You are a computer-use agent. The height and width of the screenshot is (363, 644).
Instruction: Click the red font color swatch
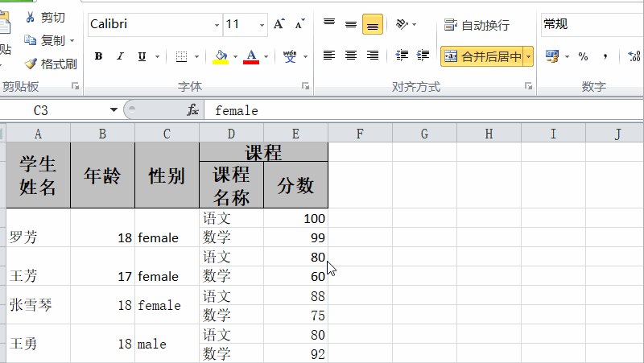coord(250,56)
